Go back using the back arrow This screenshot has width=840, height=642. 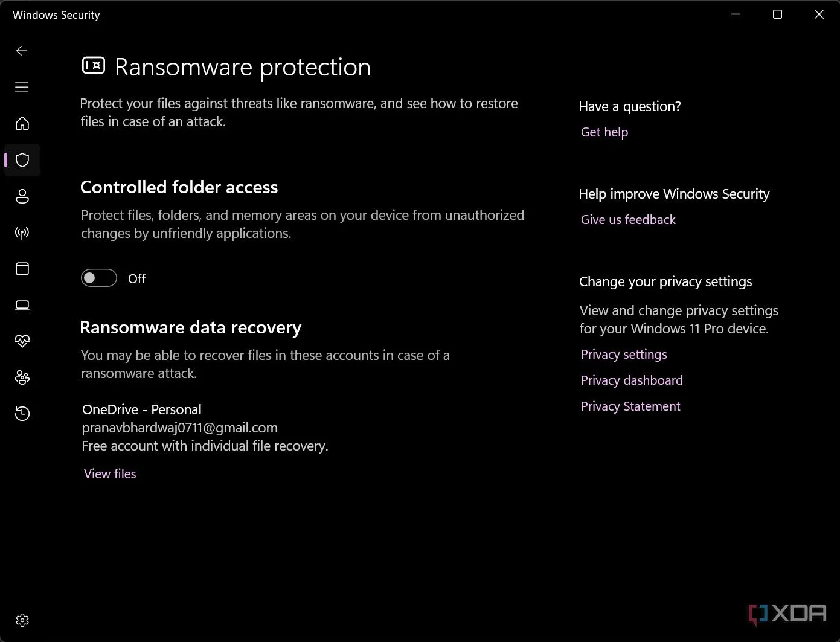pos(22,51)
